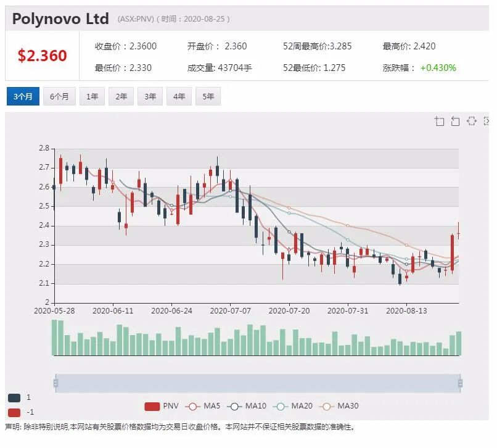The width and height of the screenshot is (497, 448).
Task: Switch to the 6个月 range tab
Action: (x=59, y=96)
